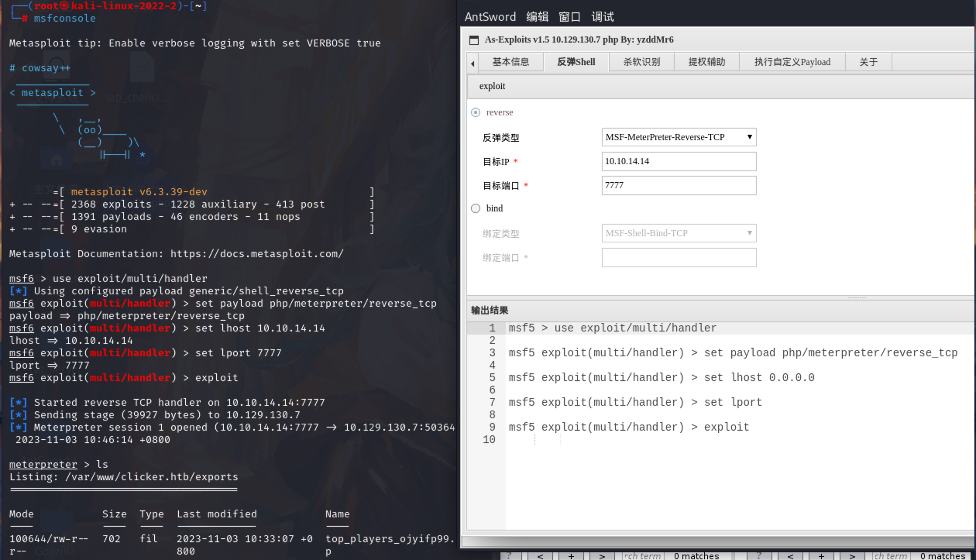Click next-match arrow in left search bar
The height and width of the screenshot is (560, 976).
coord(601,556)
